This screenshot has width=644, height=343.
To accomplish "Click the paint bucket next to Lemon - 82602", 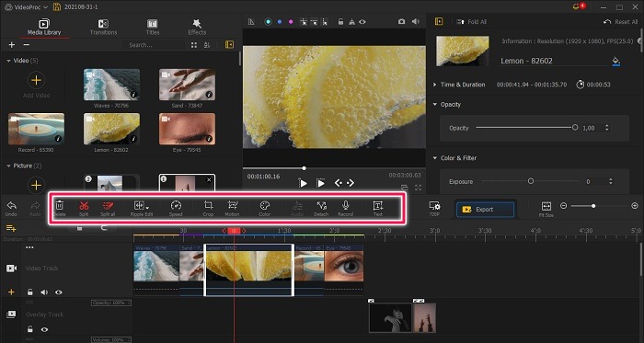I will [615, 61].
